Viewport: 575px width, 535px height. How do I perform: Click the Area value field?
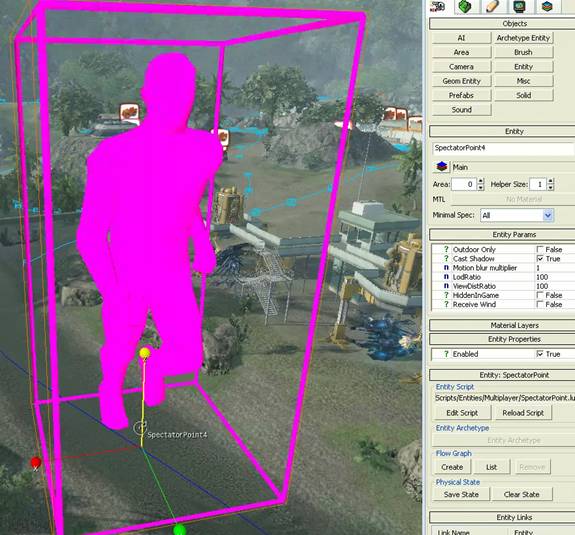click(x=464, y=184)
